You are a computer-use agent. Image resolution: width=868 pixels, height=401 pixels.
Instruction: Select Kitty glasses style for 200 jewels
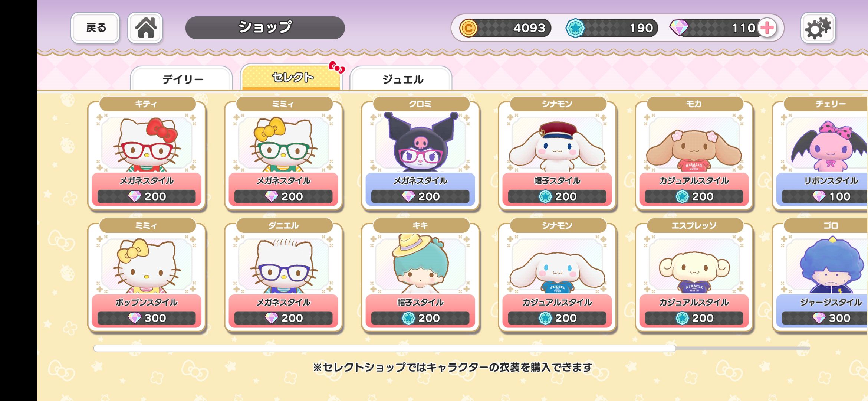click(x=147, y=154)
